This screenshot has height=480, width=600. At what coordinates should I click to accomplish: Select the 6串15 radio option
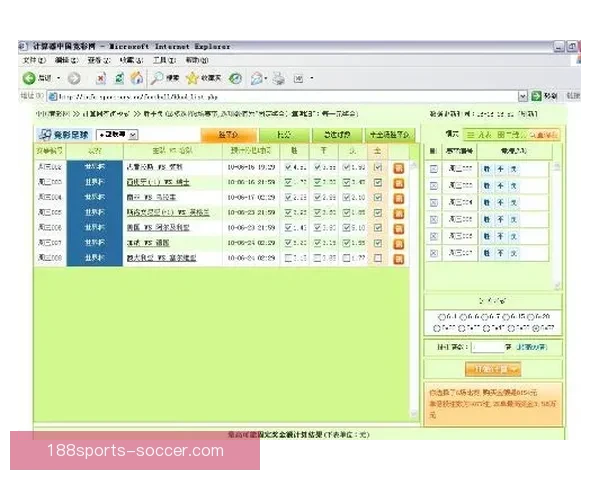(507, 317)
